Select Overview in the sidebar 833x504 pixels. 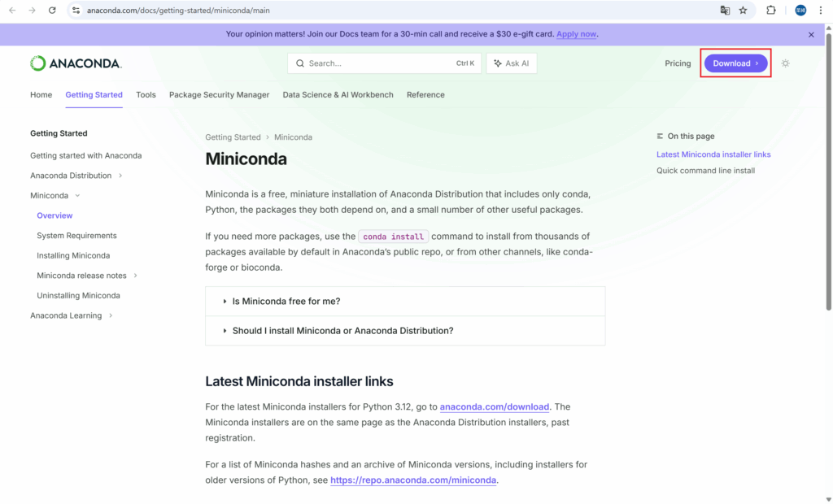55,215
